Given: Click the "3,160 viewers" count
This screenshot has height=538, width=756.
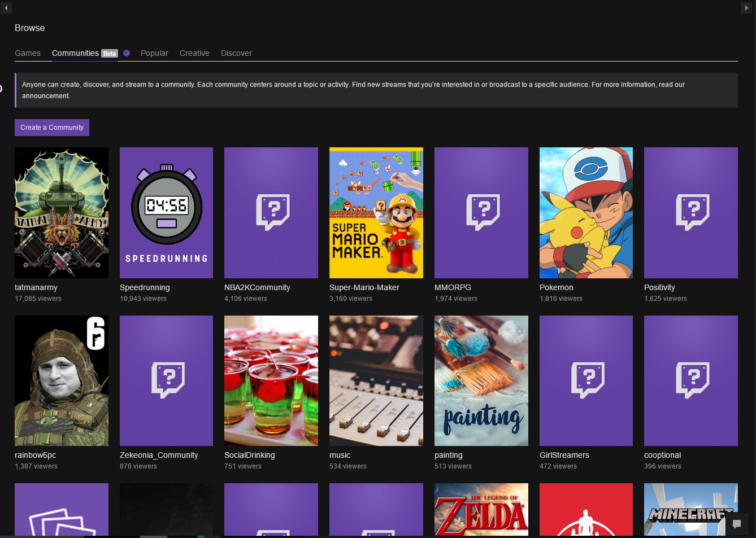Looking at the screenshot, I should coord(351,299).
